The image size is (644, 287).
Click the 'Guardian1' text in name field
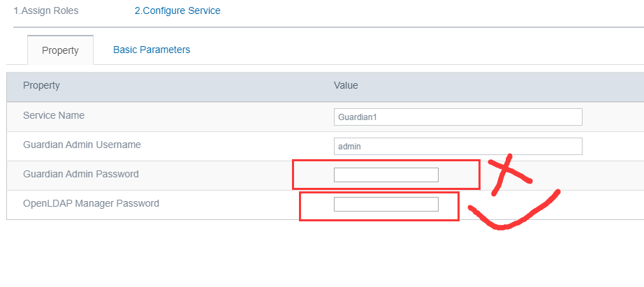click(358, 117)
